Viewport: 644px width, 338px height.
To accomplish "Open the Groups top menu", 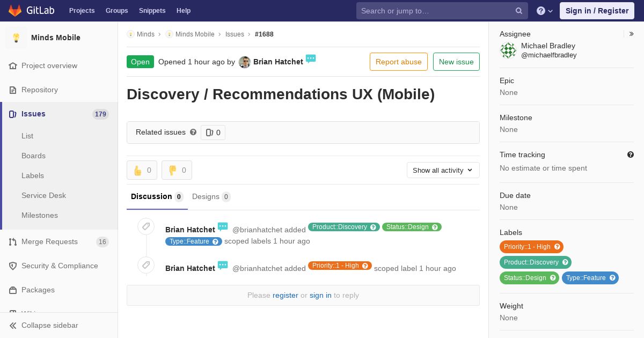I will pyautogui.click(x=117, y=11).
